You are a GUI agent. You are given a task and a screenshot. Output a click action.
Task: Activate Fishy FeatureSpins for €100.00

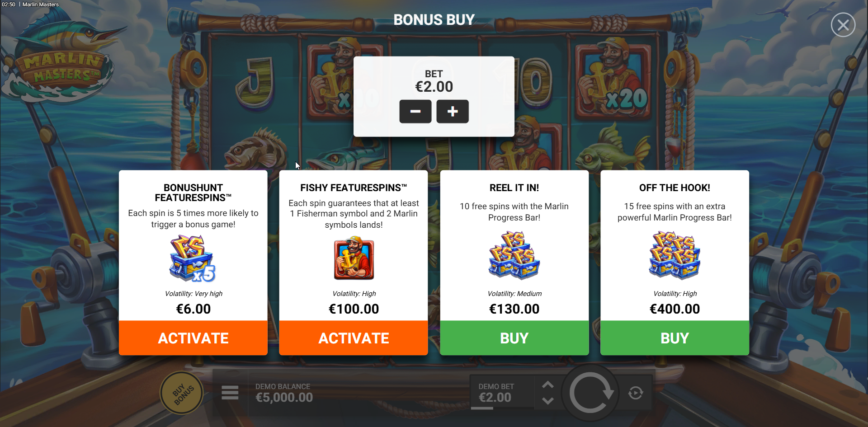[354, 338]
